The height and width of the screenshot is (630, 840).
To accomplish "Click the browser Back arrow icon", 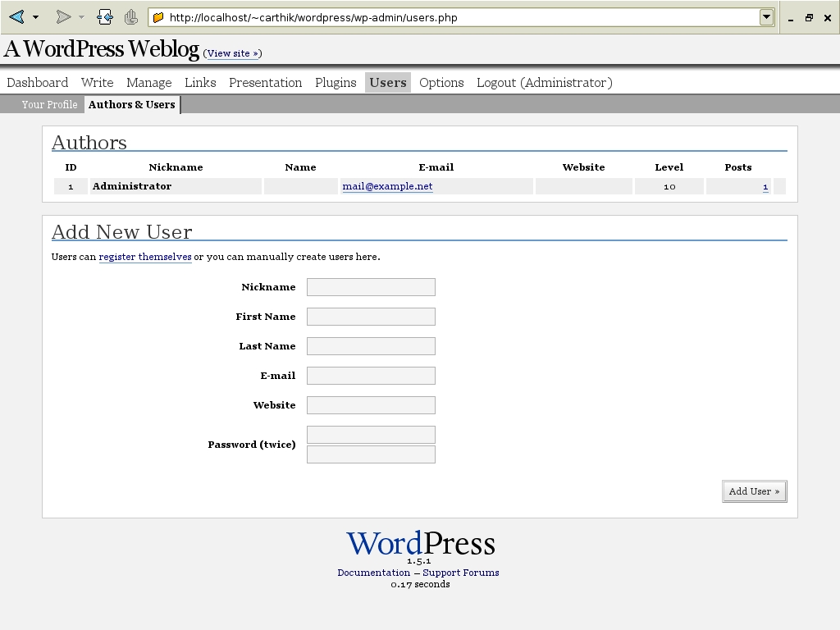I will pos(16,16).
